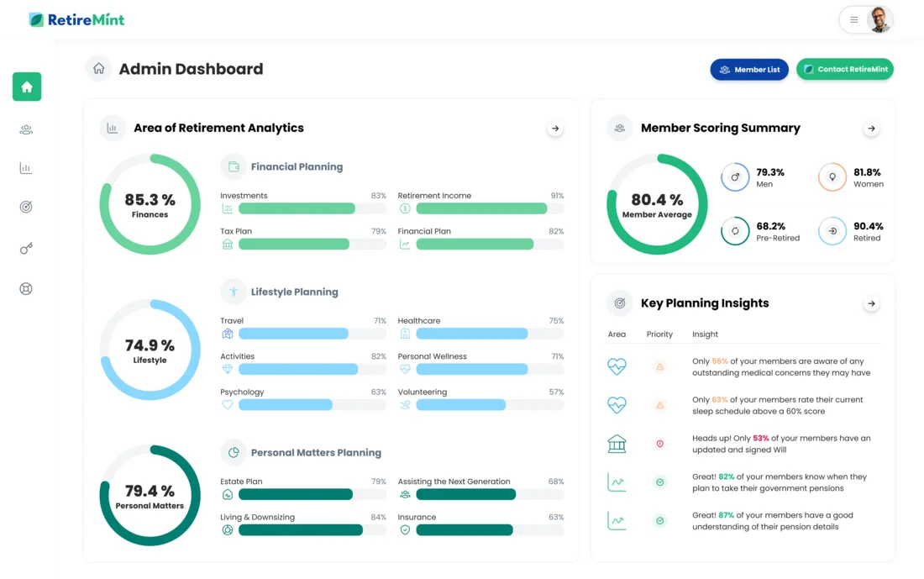
Task: Click the Investments progress bar
Action: pyautogui.click(x=312, y=208)
